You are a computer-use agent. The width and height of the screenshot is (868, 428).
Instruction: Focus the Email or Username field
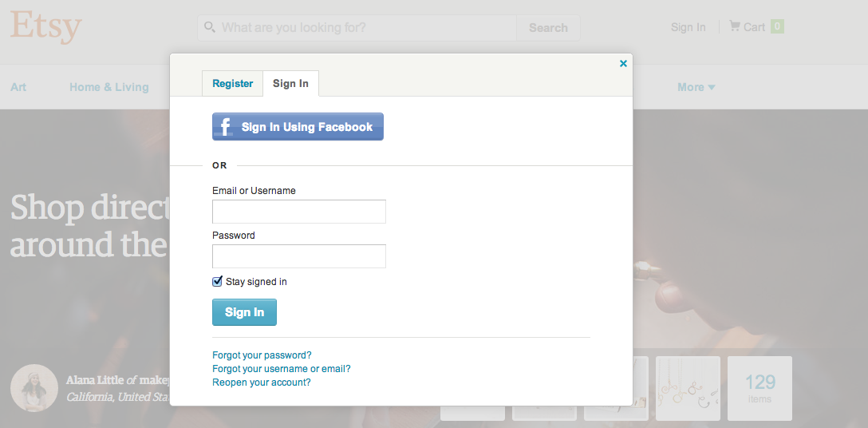tap(299, 212)
